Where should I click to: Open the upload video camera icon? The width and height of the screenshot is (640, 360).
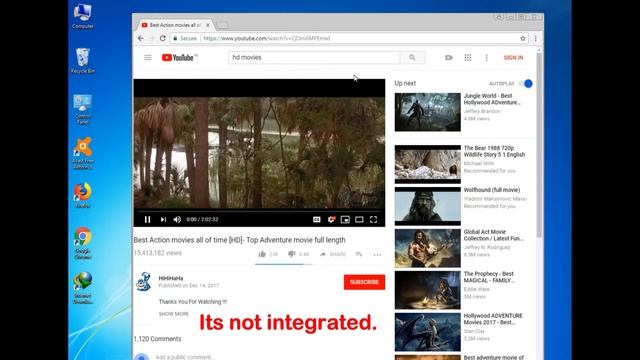click(x=449, y=58)
